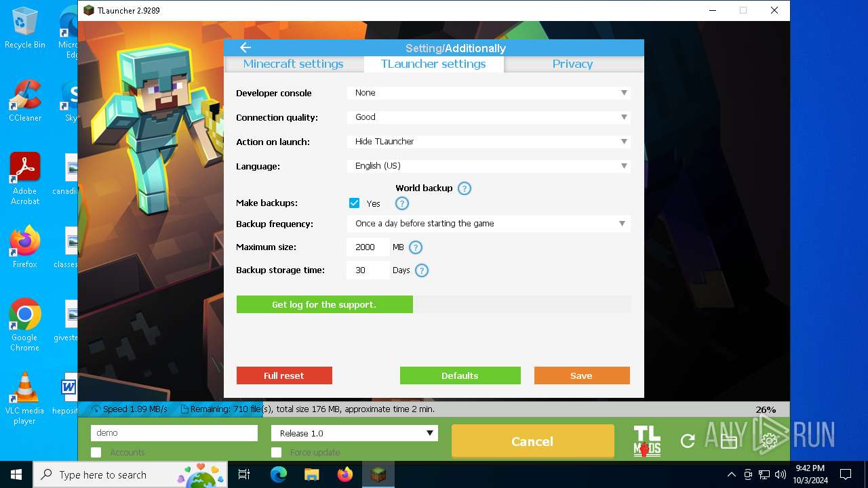868x488 pixels.
Task: Uncheck Make backups Yes checkbox
Action: click(x=354, y=203)
